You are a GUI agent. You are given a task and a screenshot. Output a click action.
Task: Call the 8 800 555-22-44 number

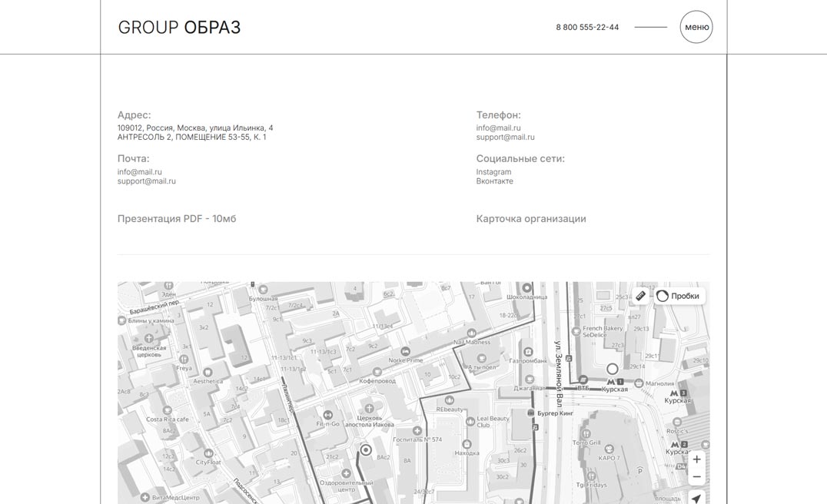coord(587,27)
